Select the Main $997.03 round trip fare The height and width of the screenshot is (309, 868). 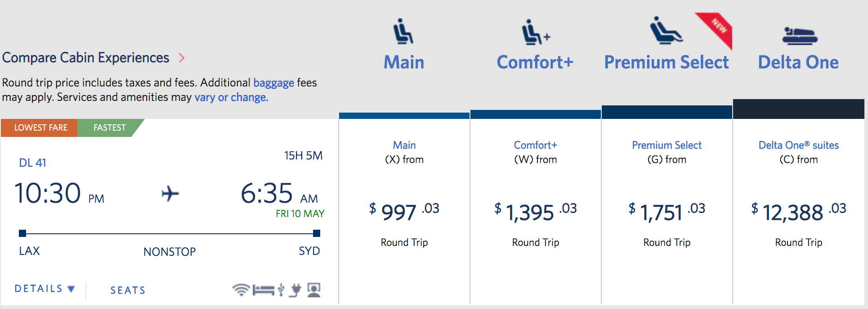coord(404,212)
